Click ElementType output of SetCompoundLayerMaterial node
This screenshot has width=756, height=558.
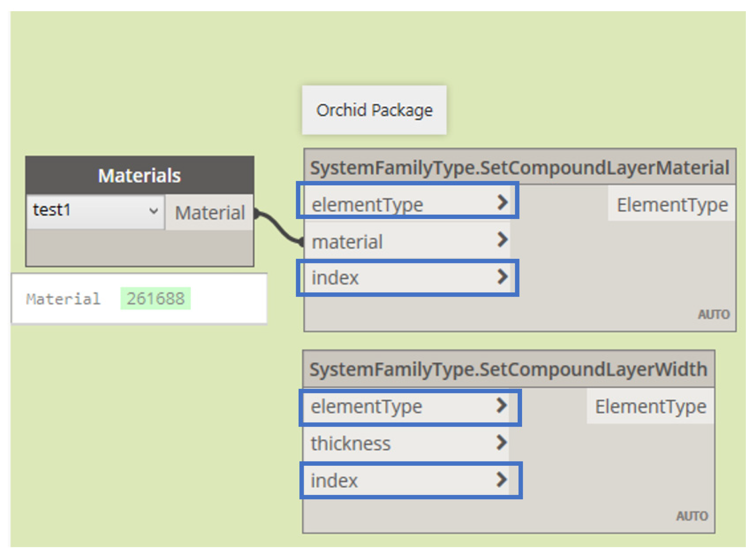point(672,205)
